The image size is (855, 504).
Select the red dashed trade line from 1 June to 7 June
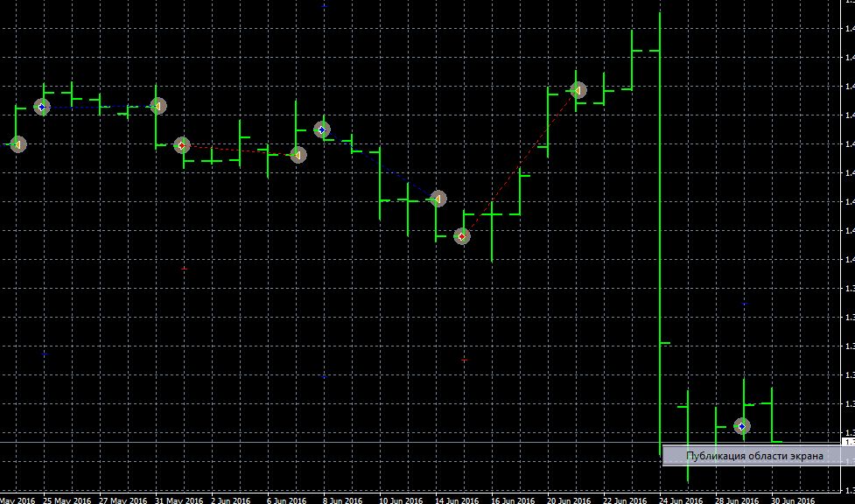coord(240,150)
